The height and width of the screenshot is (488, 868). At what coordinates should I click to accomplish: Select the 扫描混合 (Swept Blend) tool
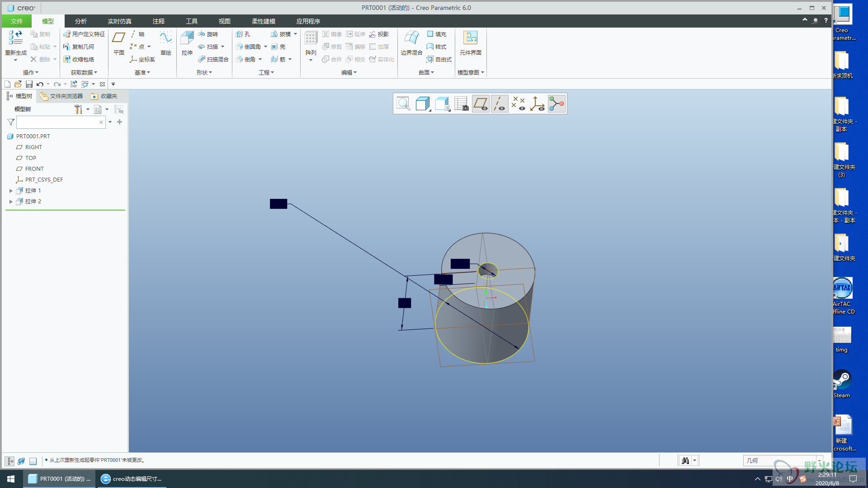tap(213, 59)
